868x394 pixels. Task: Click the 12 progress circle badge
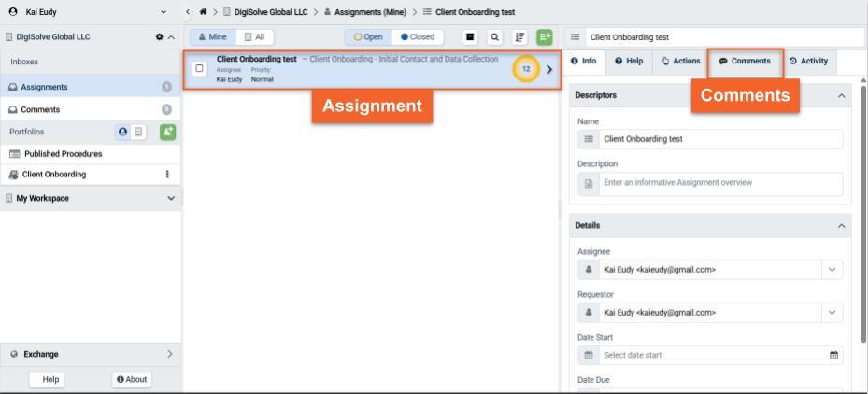[x=526, y=69]
